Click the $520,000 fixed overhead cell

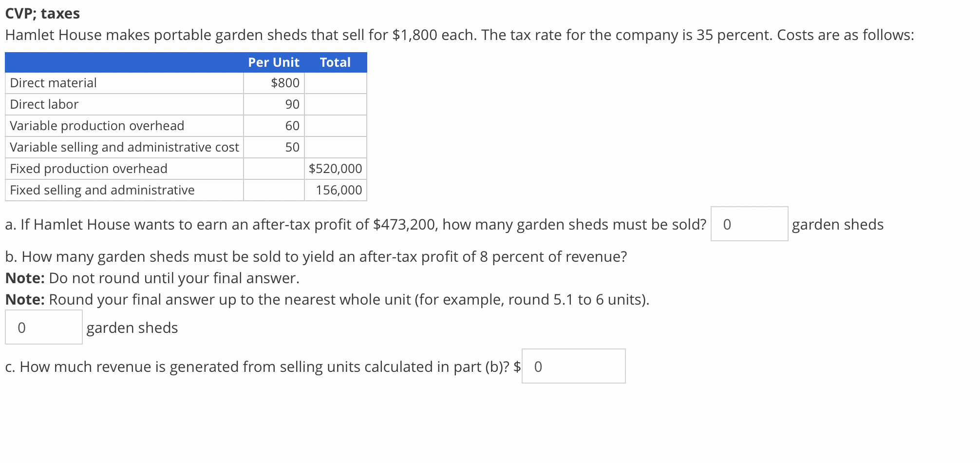click(x=336, y=169)
